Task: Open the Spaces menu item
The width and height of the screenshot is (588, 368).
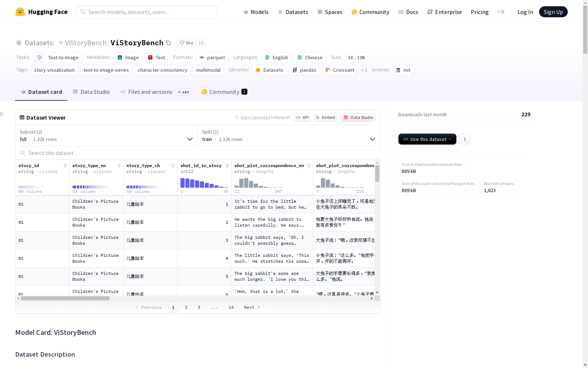Action: pos(330,12)
